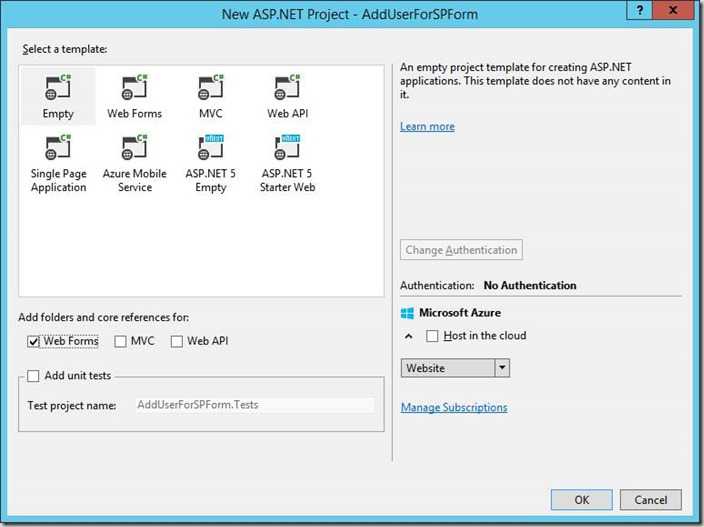Cancel the new project dialog

click(651, 500)
